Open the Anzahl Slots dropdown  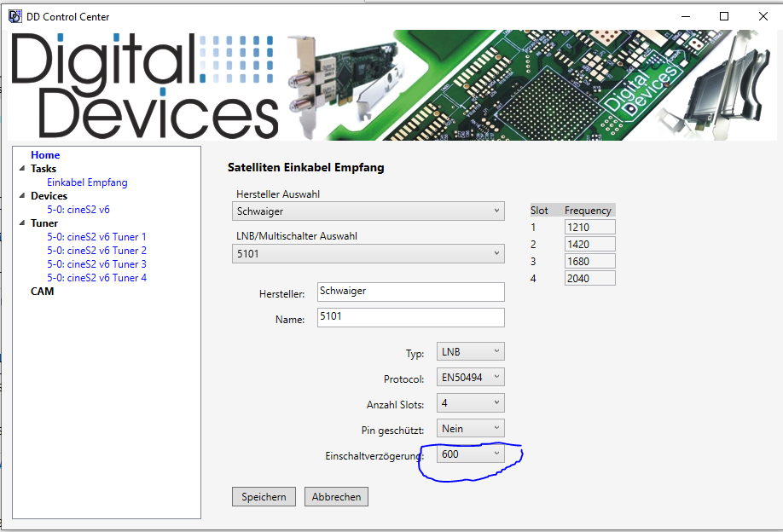click(x=471, y=403)
